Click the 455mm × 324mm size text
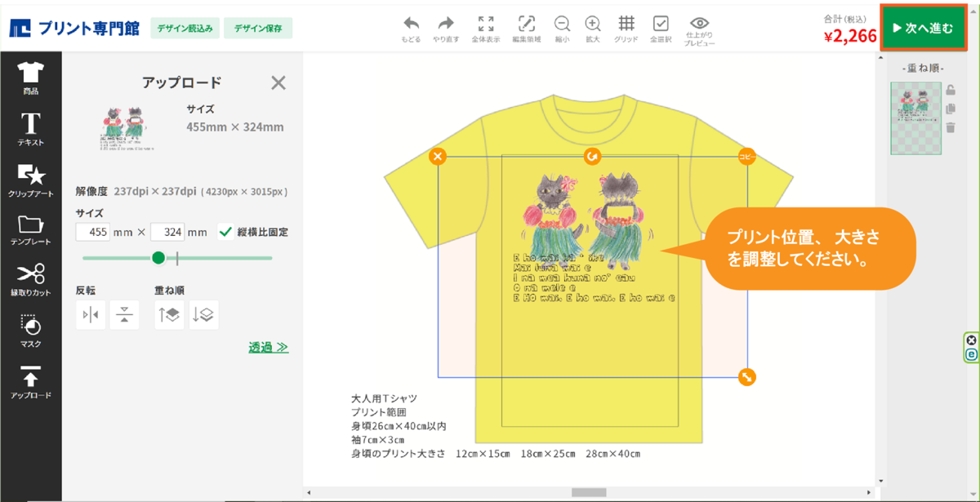 point(235,127)
